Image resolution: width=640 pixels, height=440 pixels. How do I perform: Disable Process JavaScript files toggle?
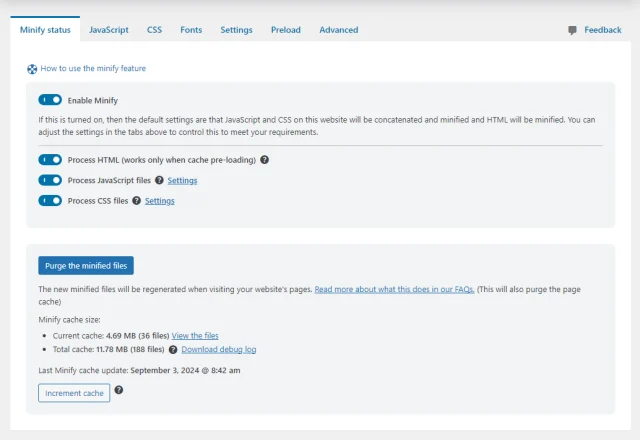[50, 180]
